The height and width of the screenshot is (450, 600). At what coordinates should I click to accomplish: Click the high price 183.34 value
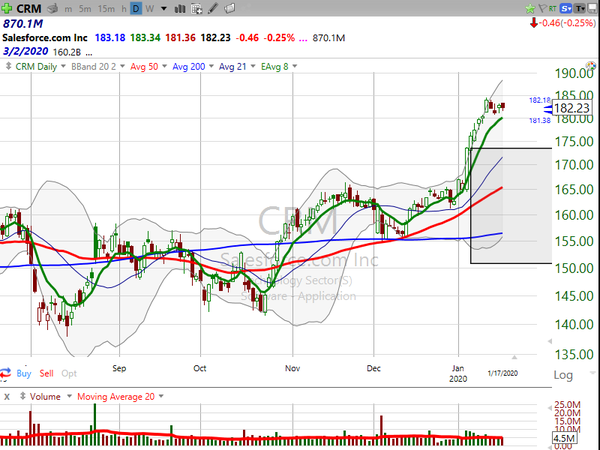[x=145, y=38]
